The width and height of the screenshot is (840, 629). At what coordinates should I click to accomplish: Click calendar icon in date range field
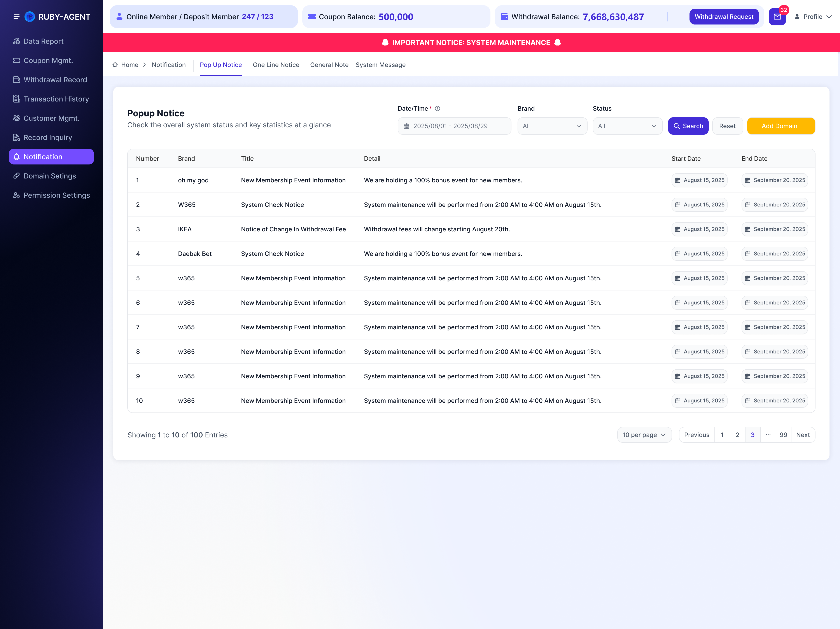click(x=406, y=126)
